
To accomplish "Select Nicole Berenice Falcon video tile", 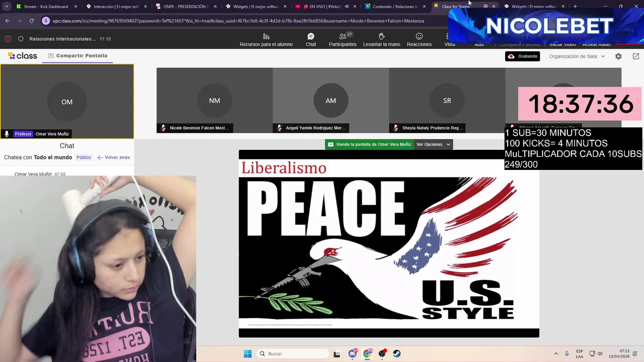I will point(214,101).
